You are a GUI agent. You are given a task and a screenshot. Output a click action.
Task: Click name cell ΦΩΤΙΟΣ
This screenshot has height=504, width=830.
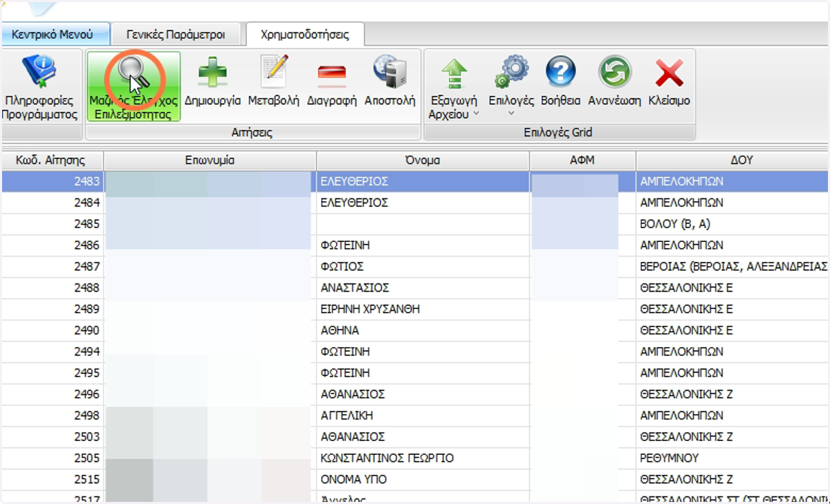[x=423, y=267]
